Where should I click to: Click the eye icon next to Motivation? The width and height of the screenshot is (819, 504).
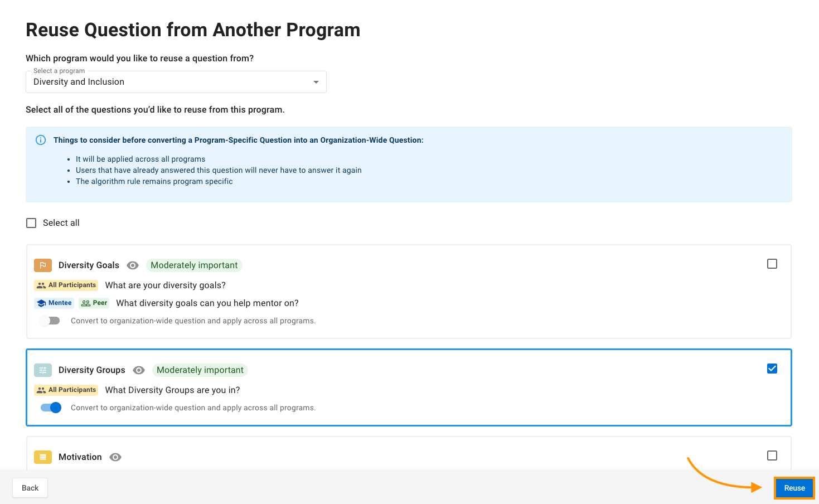point(115,457)
